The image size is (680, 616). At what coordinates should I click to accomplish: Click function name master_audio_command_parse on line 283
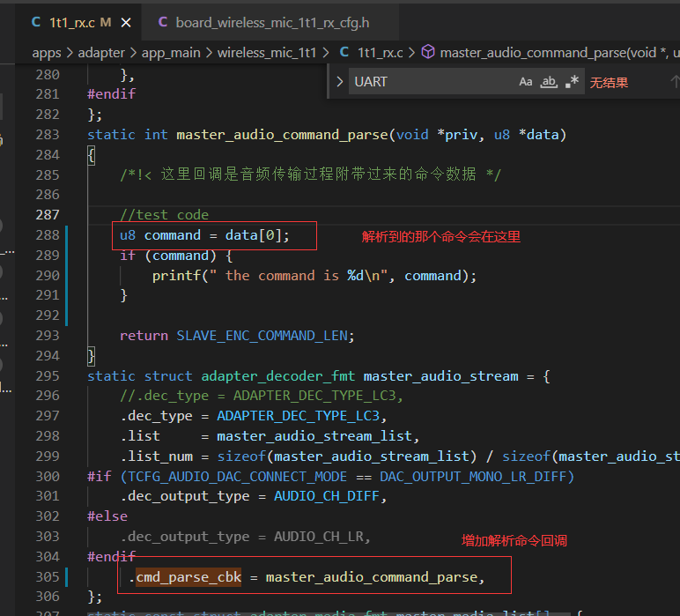pos(282,135)
